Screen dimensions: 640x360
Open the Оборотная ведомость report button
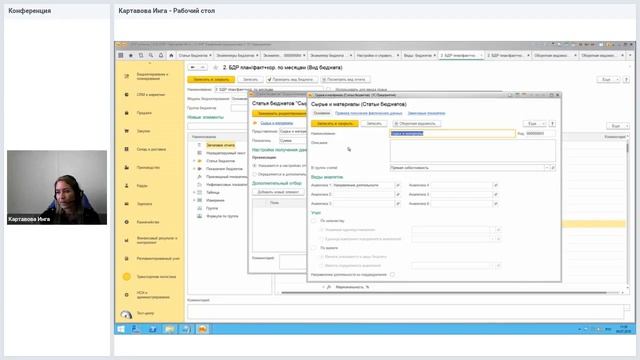[417, 124]
